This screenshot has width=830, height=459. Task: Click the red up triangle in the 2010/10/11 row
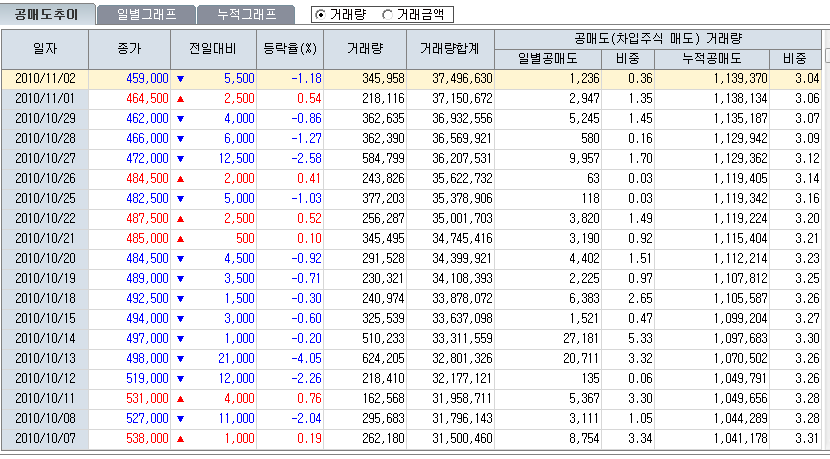tap(180, 398)
